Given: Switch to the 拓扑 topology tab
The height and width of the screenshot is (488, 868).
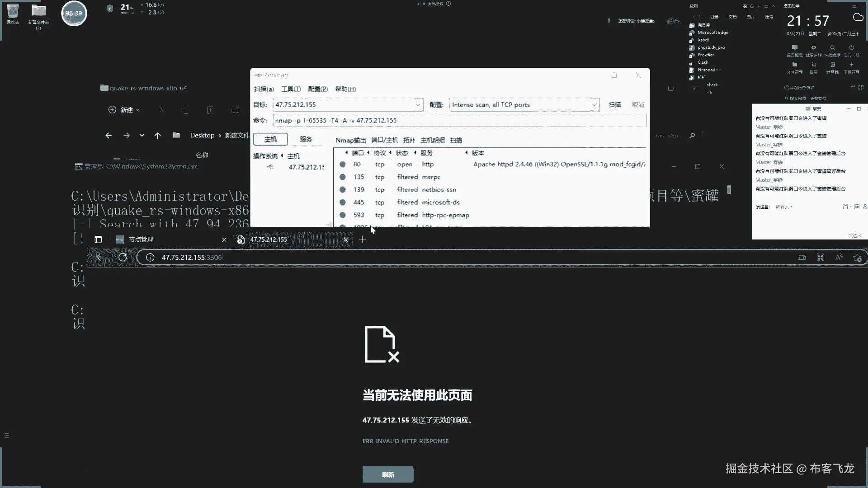Looking at the screenshot, I should [409, 140].
